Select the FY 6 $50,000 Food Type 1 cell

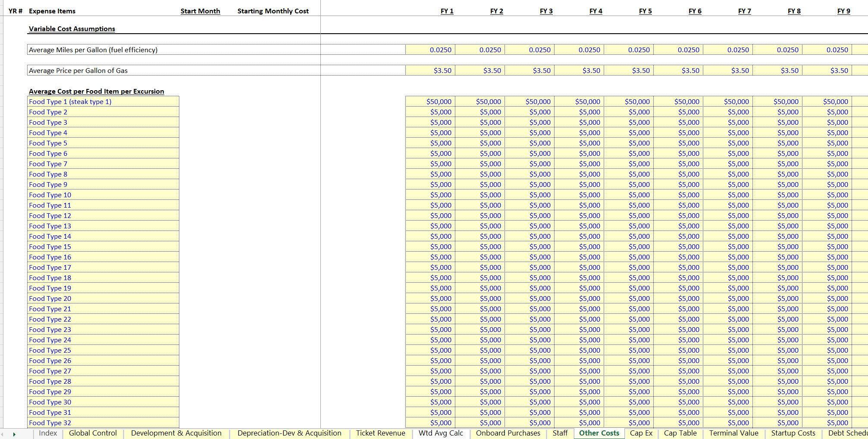pos(678,101)
